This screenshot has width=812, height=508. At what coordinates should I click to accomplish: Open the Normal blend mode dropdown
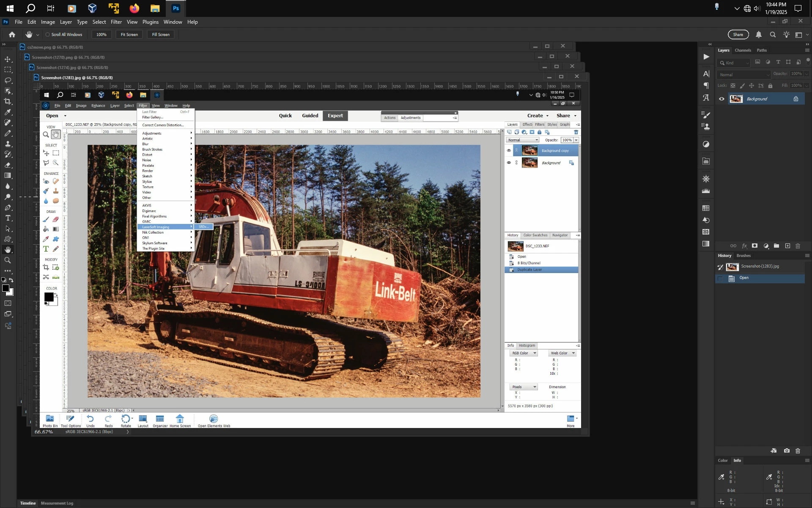[x=744, y=75]
